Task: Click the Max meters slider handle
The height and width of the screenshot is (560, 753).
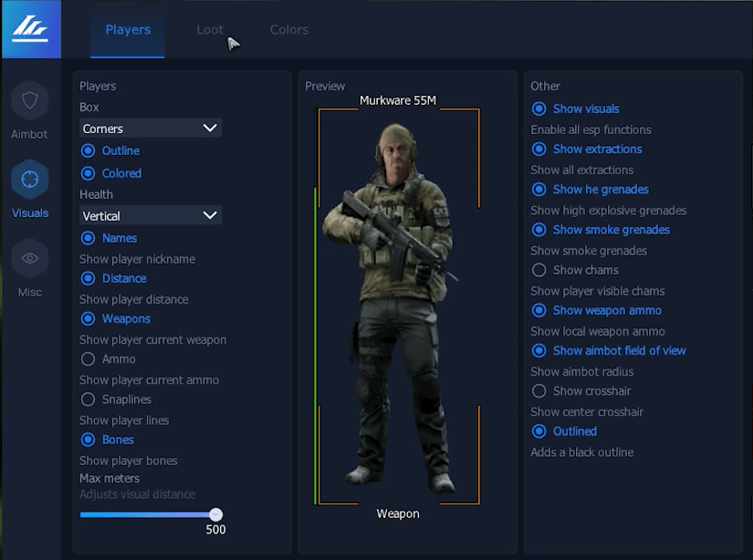Action: click(215, 515)
